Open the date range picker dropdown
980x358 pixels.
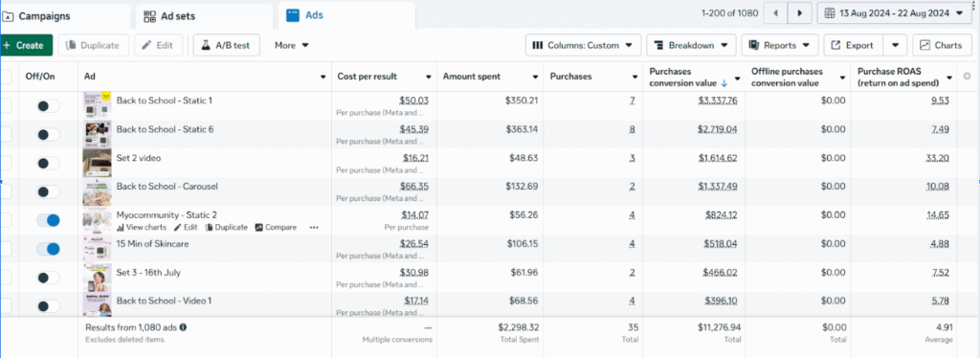click(x=895, y=13)
